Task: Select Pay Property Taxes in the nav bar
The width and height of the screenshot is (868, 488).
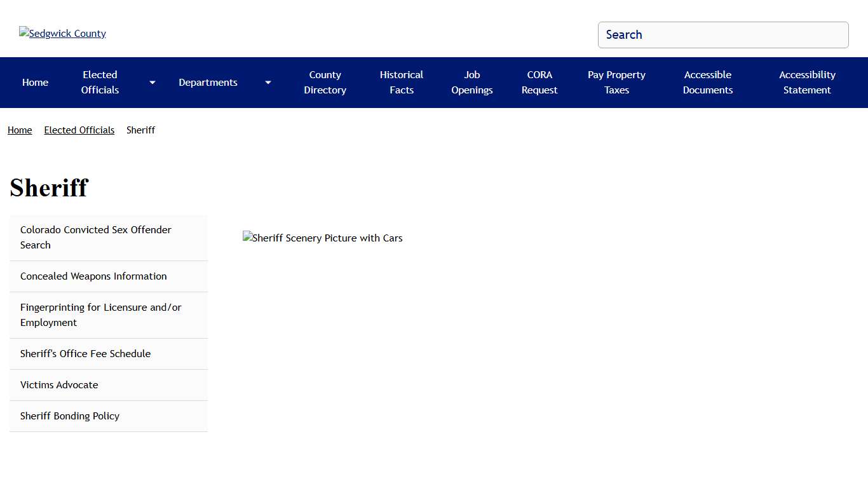Action: pyautogui.click(x=616, y=83)
